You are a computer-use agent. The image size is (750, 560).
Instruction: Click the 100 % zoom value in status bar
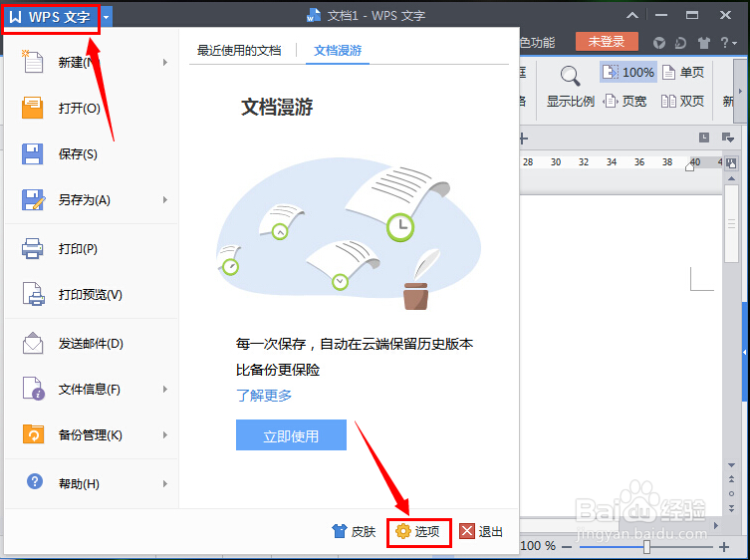pos(538,546)
